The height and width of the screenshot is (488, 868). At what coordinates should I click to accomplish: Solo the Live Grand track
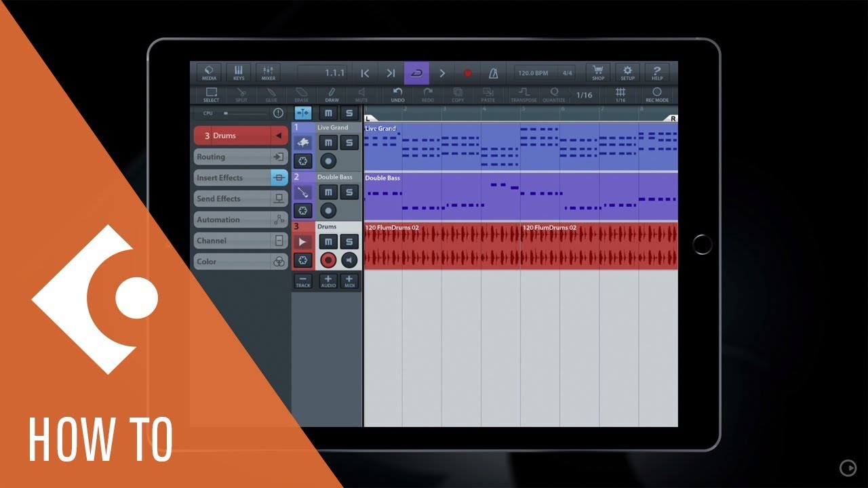tap(349, 142)
